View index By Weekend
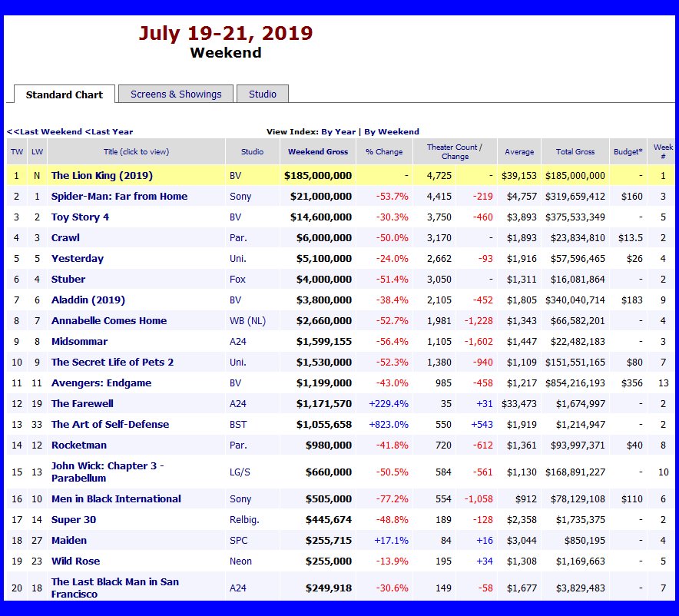The height and width of the screenshot is (616, 679). (392, 131)
